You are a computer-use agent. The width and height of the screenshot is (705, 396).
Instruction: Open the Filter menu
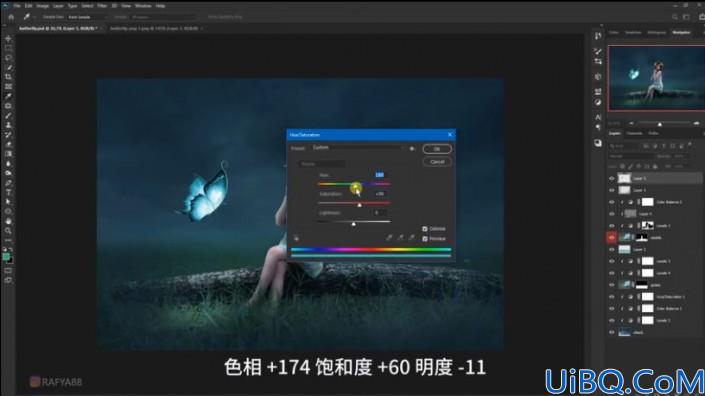tap(102, 6)
